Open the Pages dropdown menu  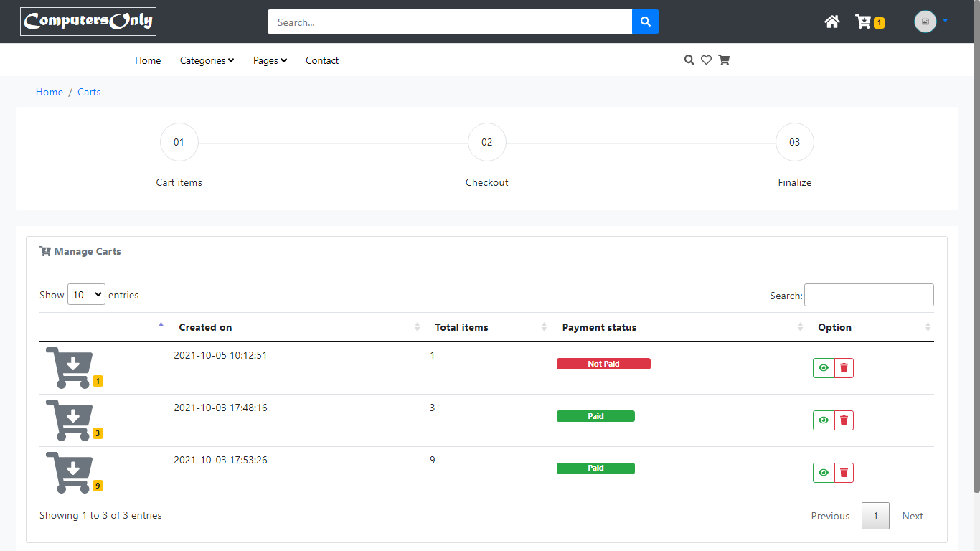tap(270, 60)
